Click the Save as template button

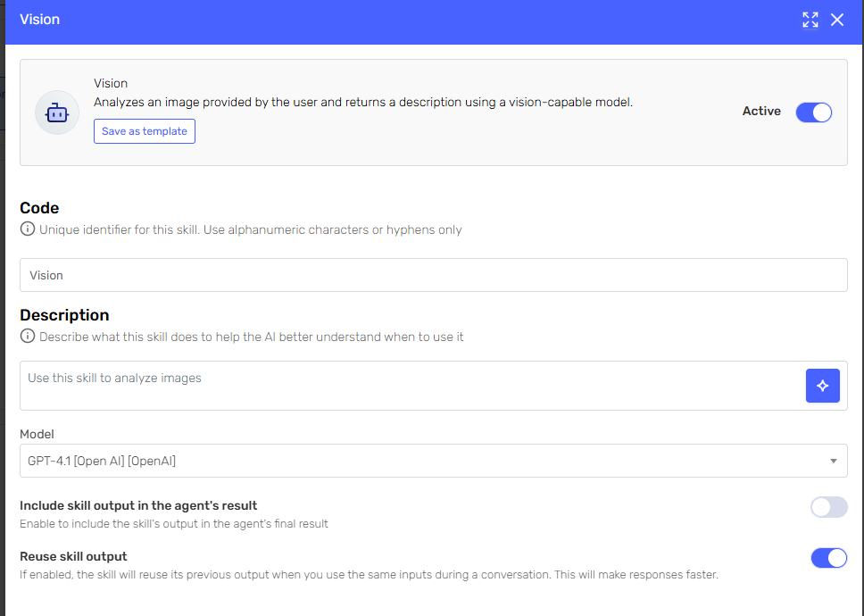pos(145,131)
